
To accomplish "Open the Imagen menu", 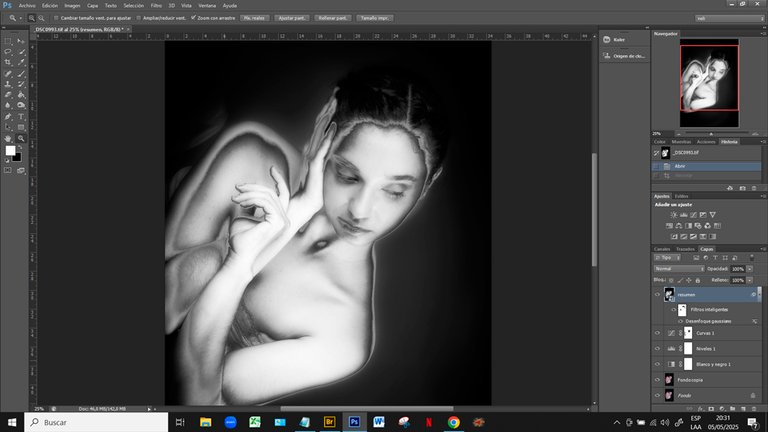I will (72, 6).
